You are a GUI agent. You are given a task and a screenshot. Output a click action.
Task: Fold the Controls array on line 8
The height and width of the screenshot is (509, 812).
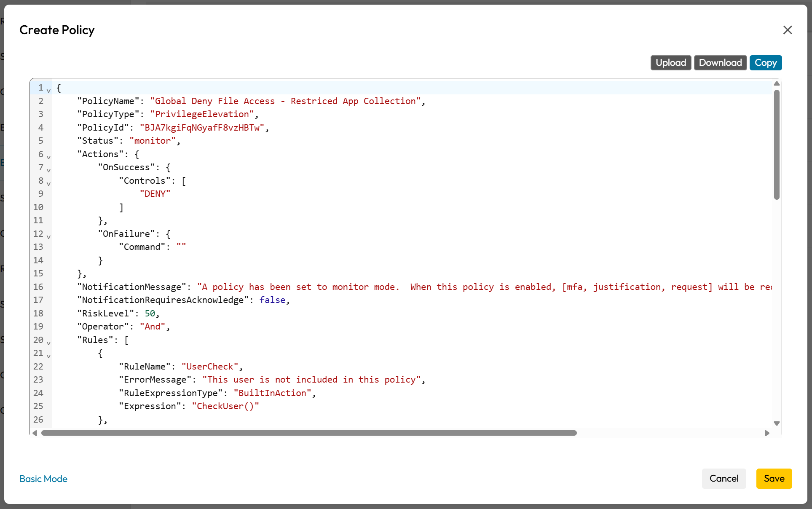click(x=48, y=184)
